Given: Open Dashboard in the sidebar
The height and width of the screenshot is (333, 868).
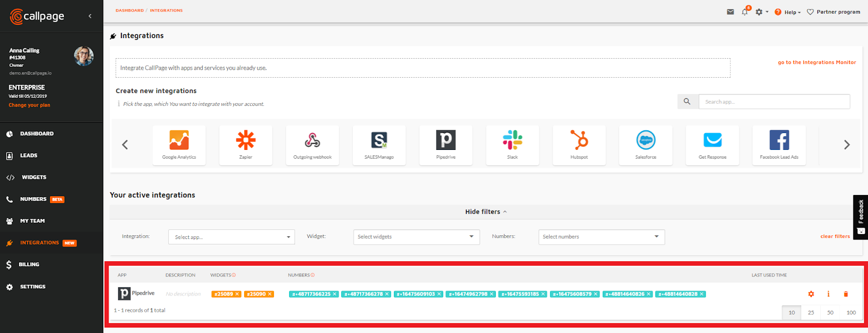Looking at the screenshot, I should pyautogui.click(x=37, y=134).
